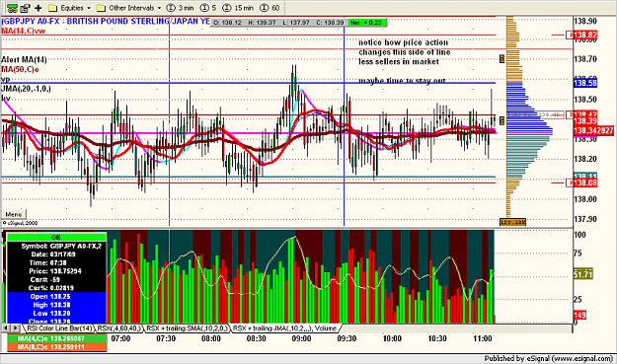The height and width of the screenshot is (364, 617).
Task: Select the RSI Color Line Bar(14) tab
Action: (x=59, y=328)
